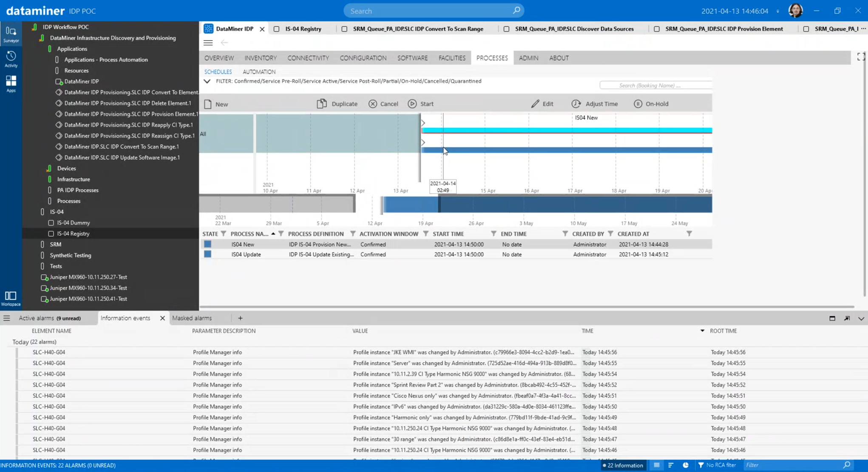Click the blue IS04 Update timeline bar
The image size is (868, 472).
[567, 150]
